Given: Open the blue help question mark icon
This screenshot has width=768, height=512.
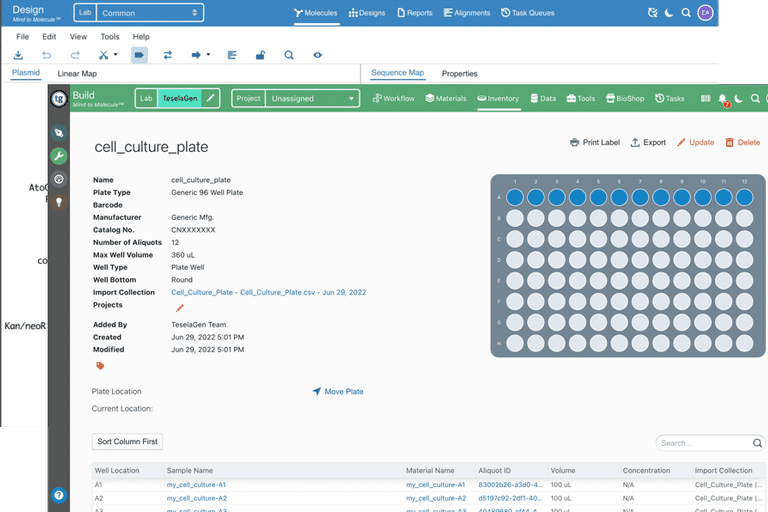Looking at the screenshot, I should 59,494.
